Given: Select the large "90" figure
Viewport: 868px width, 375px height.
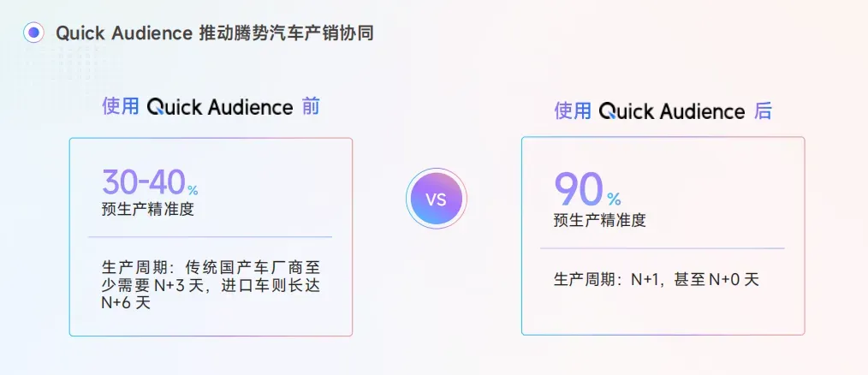Looking at the screenshot, I should point(578,190).
